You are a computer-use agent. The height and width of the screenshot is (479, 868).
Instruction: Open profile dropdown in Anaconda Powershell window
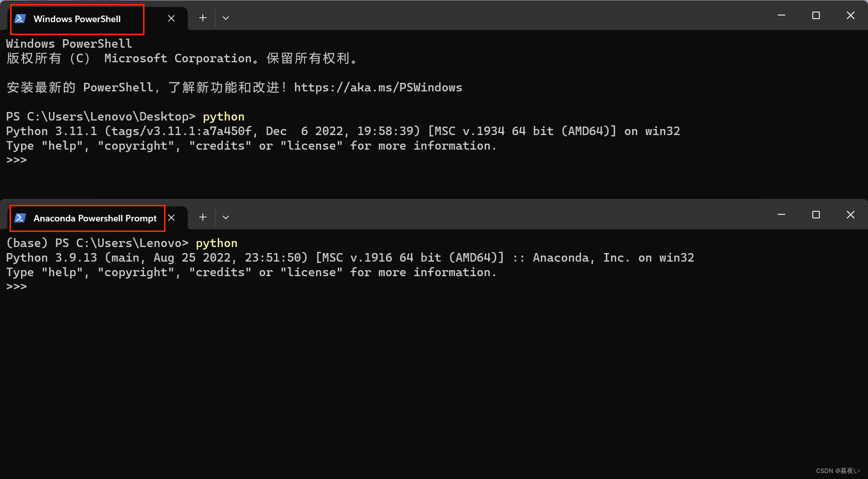(x=226, y=217)
